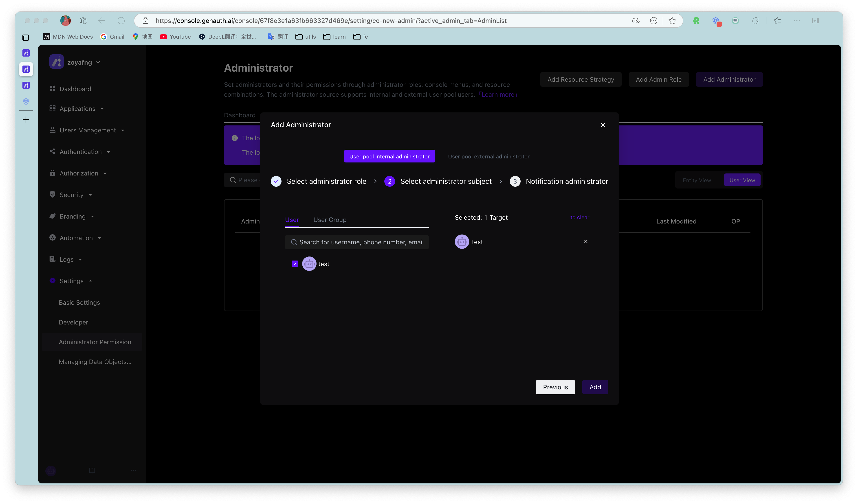The width and height of the screenshot is (858, 504).
Task: Expand the Applications sidebar menu
Action: coord(77,109)
